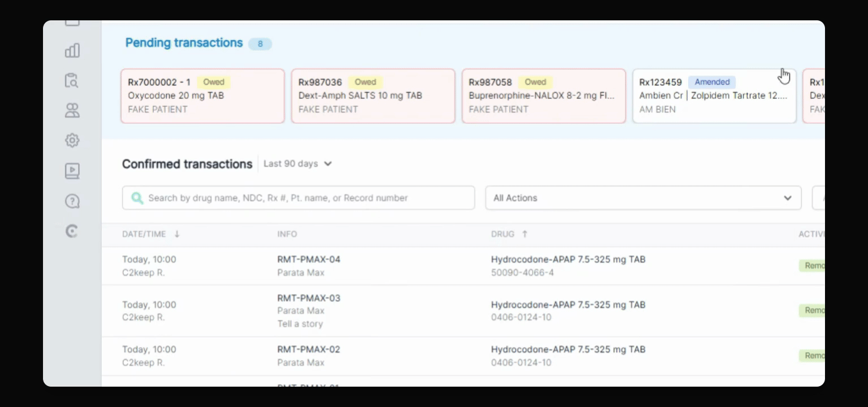Click Oxycodone 20 mg TAB text
The height and width of the screenshot is (407, 868).
(176, 96)
